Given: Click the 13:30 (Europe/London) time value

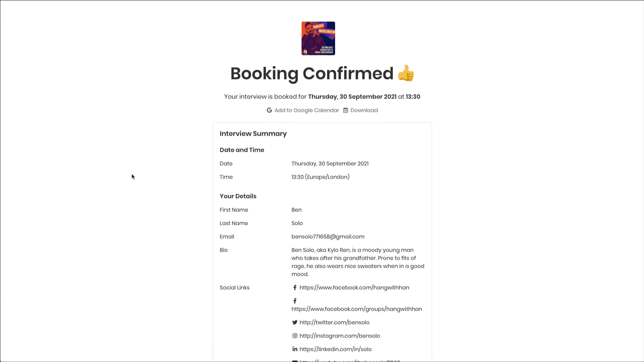Looking at the screenshot, I should 320,177.
